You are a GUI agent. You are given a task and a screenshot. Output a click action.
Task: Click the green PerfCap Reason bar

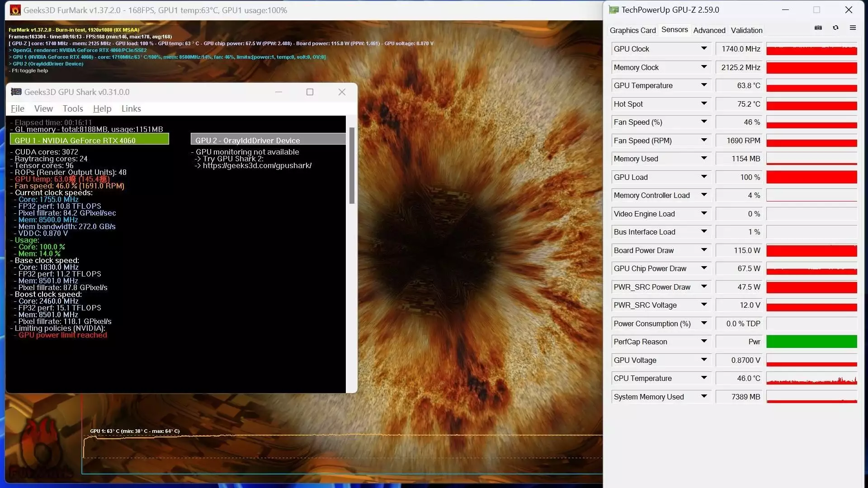tap(811, 342)
